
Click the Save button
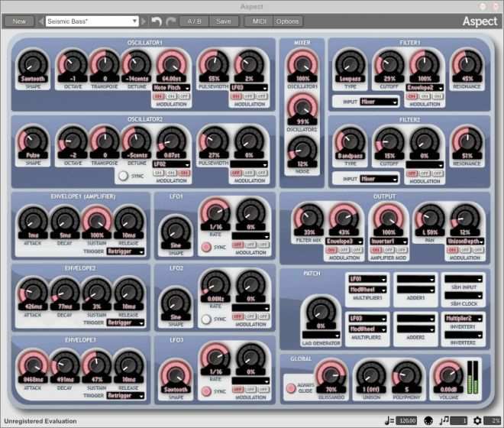(224, 21)
